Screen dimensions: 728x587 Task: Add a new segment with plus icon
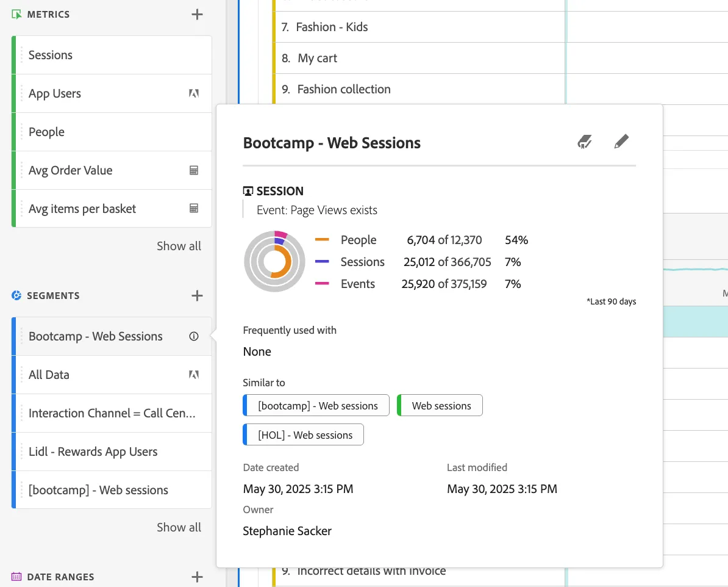tap(197, 295)
